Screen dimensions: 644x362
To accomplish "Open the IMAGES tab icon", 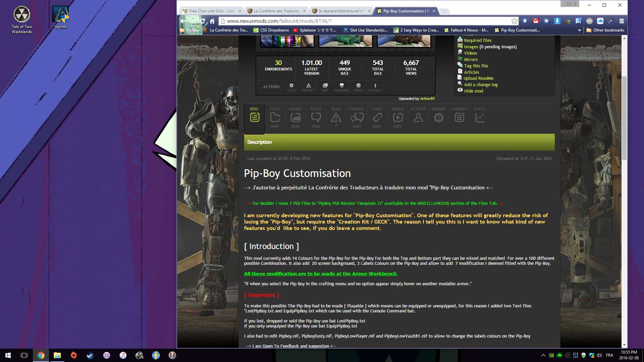I will click(x=295, y=118).
